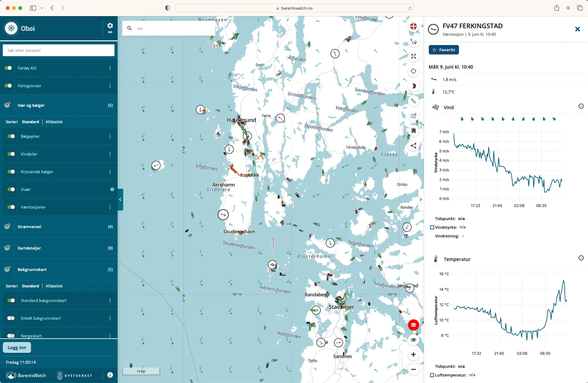
Task: Click the Logg inn button
Action: pyautogui.click(x=17, y=348)
